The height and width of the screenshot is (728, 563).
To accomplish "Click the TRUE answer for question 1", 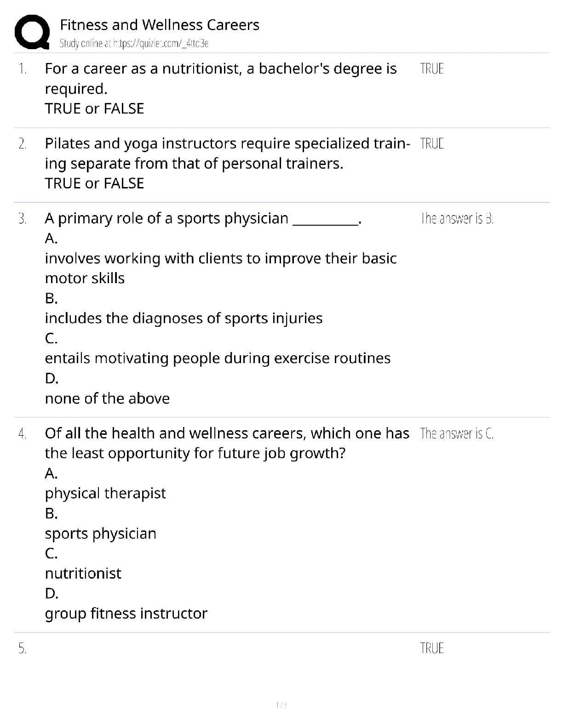I will (x=432, y=69).
